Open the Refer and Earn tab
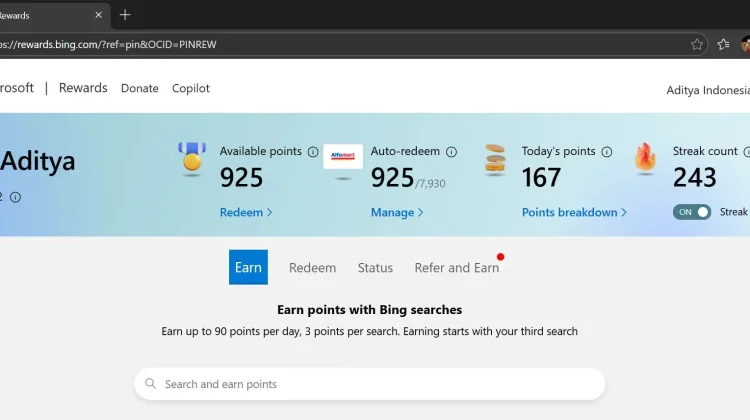This screenshot has width=750, height=420. (457, 268)
